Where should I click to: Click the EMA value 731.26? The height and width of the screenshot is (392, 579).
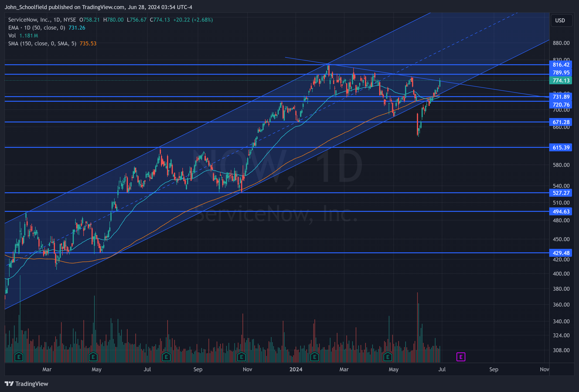(x=77, y=28)
